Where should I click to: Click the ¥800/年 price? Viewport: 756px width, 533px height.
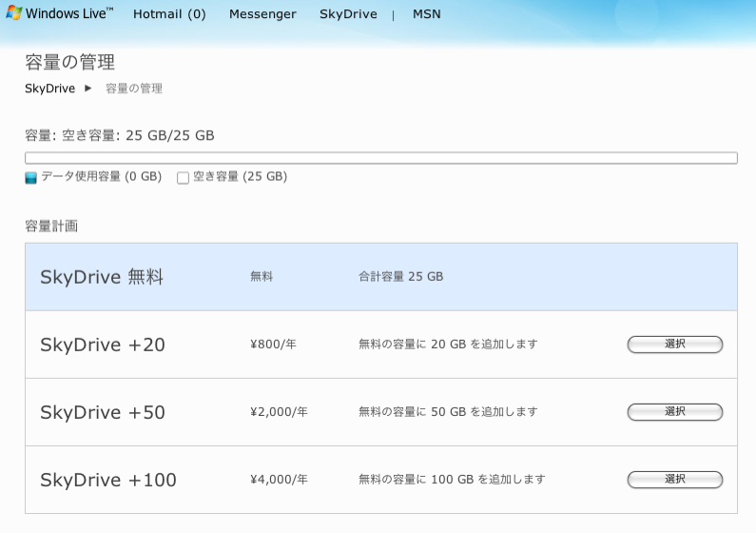click(273, 344)
